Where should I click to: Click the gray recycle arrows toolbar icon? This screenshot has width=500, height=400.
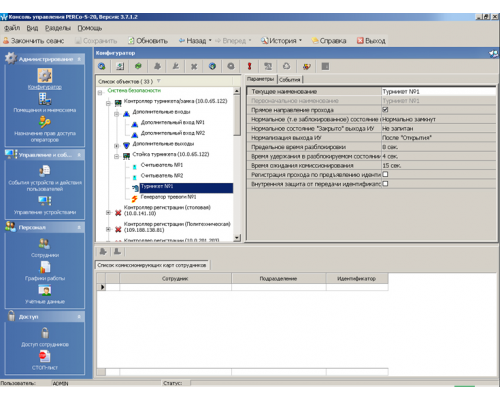coord(286,66)
